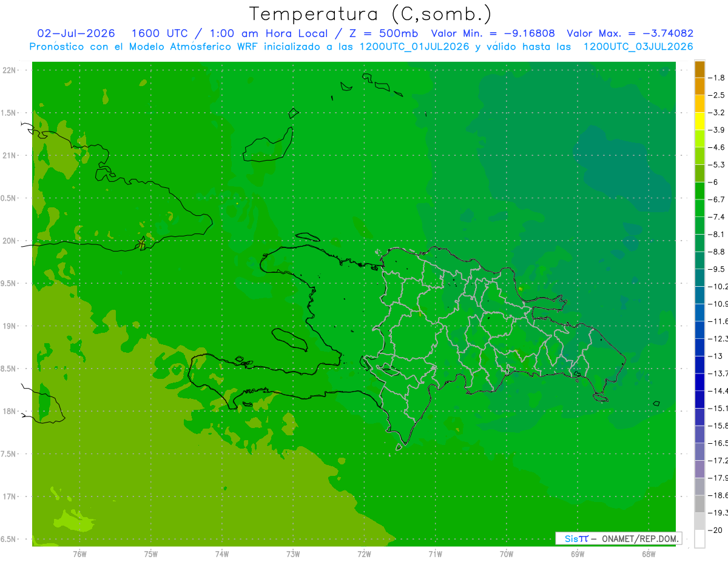Click the '1.5N' latitude label
Viewport: 728px width, 562px height.
click(x=8, y=113)
